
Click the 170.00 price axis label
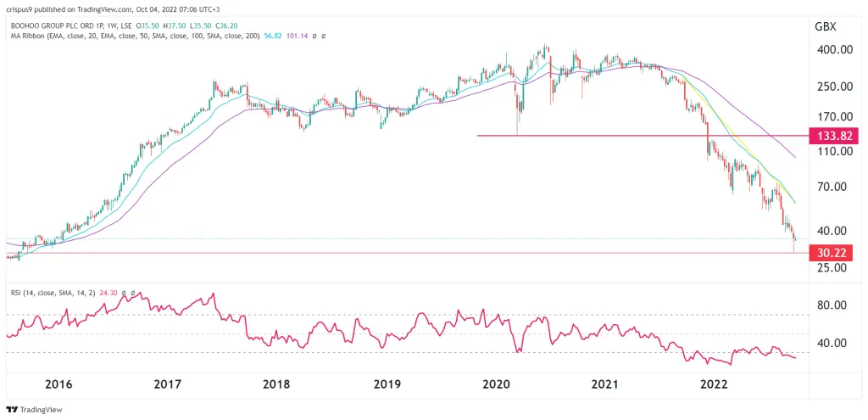(833, 117)
